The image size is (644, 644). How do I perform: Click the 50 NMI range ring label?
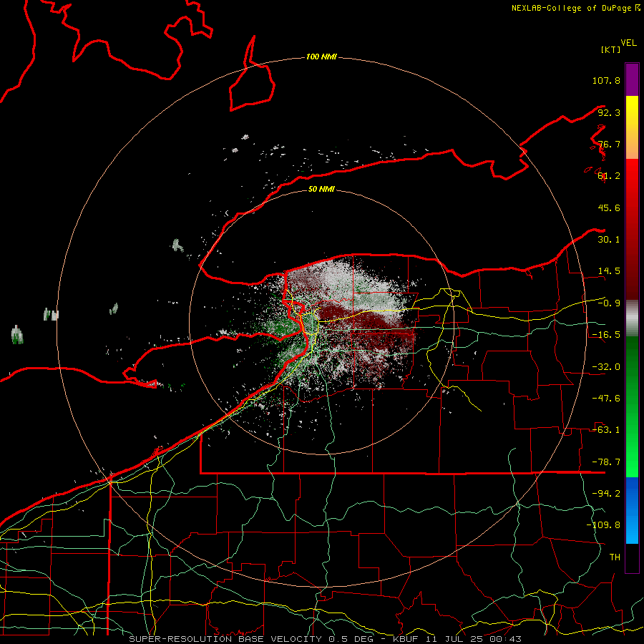[321, 189]
